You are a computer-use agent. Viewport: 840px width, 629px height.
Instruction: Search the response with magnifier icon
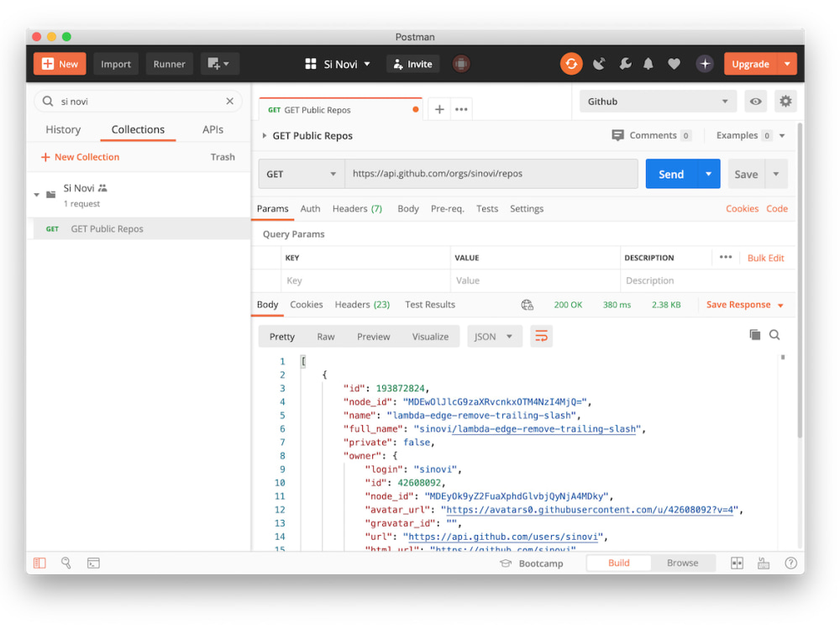pos(774,335)
